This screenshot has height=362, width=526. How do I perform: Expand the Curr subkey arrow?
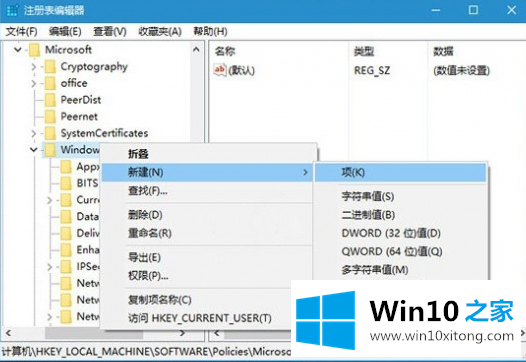49,200
